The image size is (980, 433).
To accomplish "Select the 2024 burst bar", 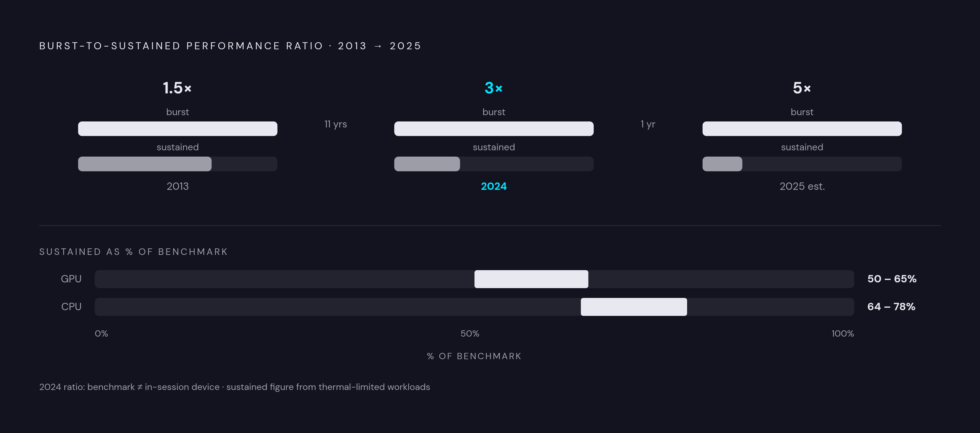I will tap(494, 129).
